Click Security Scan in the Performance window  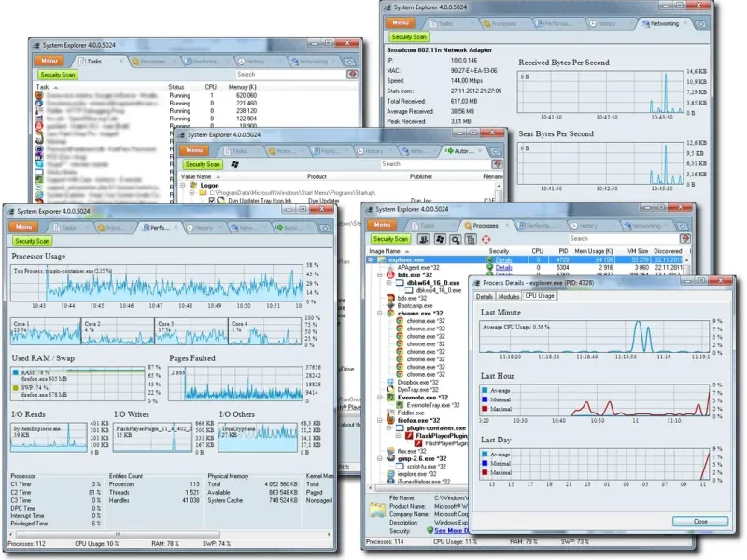point(32,241)
